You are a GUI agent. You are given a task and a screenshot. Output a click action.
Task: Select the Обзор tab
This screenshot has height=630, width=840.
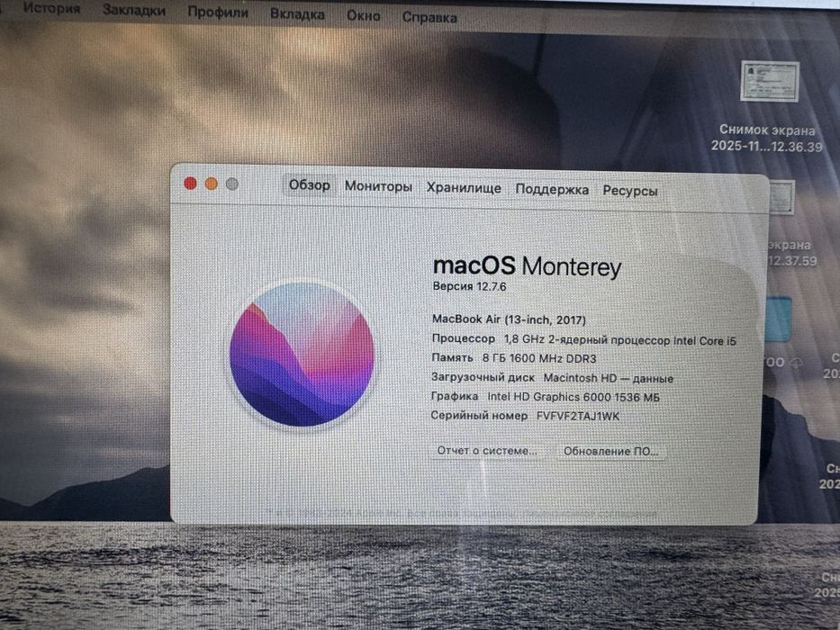[309, 185]
